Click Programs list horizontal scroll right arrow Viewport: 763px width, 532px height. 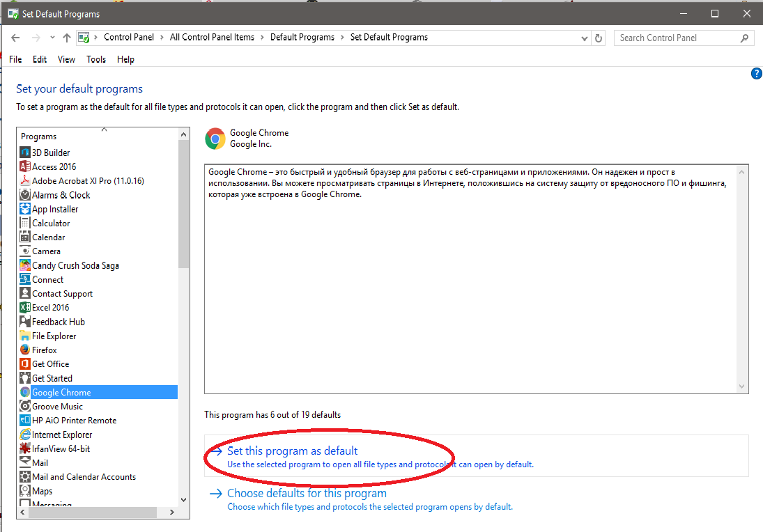(172, 512)
